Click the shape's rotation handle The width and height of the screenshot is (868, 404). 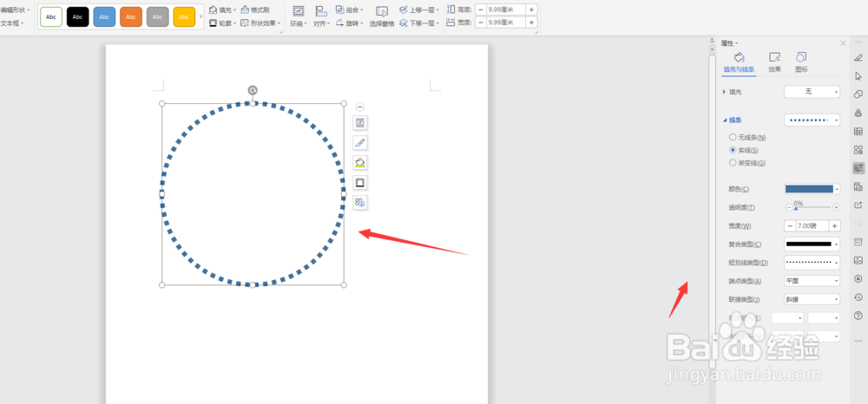pyautogui.click(x=253, y=89)
